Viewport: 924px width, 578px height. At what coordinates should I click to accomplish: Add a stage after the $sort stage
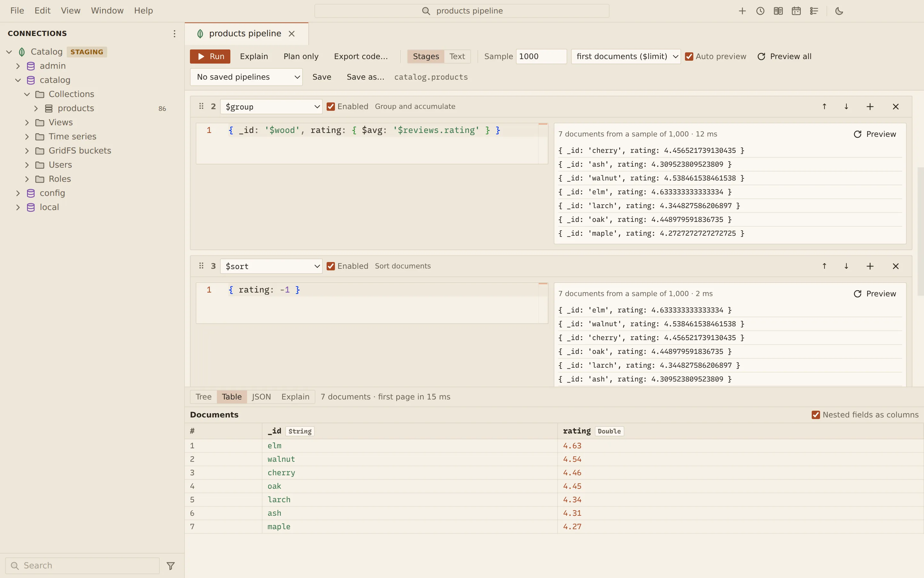(x=870, y=266)
